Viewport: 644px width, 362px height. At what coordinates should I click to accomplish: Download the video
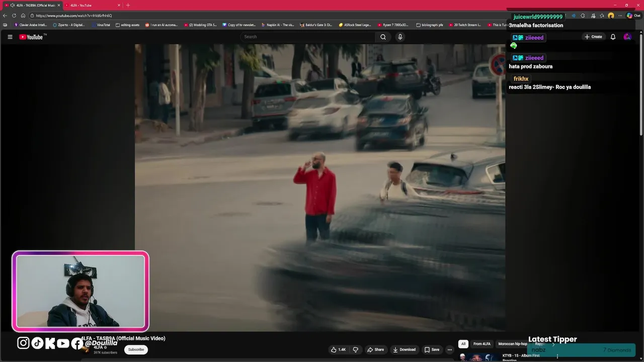click(404, 349)
